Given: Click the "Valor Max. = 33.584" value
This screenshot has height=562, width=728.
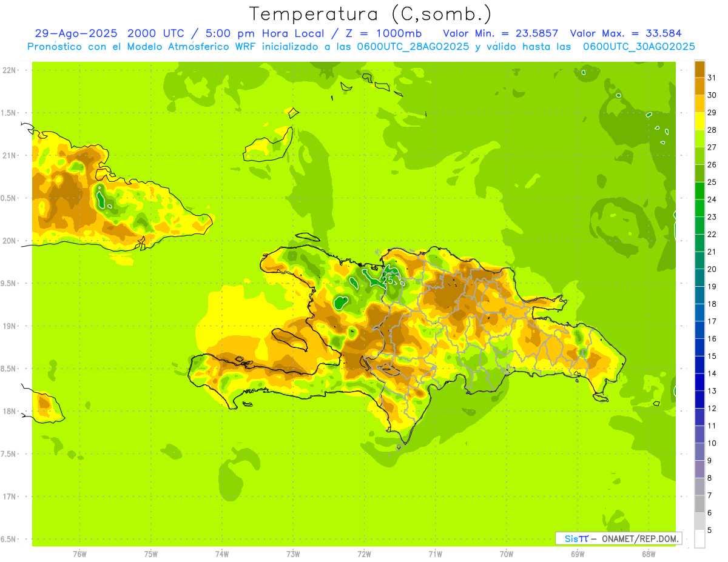Looking at the screenshot, I should (x=625, y=33).
